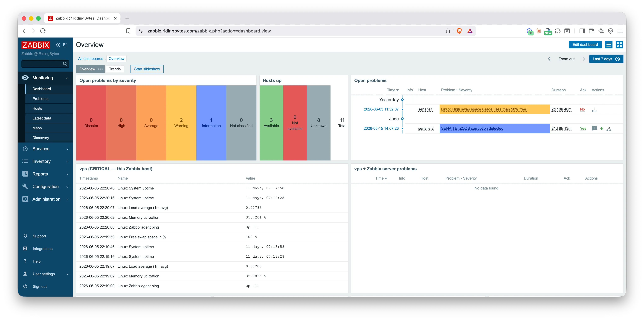
Task: Start the dashboard slideshow
Action: click(x=147, y=69)
